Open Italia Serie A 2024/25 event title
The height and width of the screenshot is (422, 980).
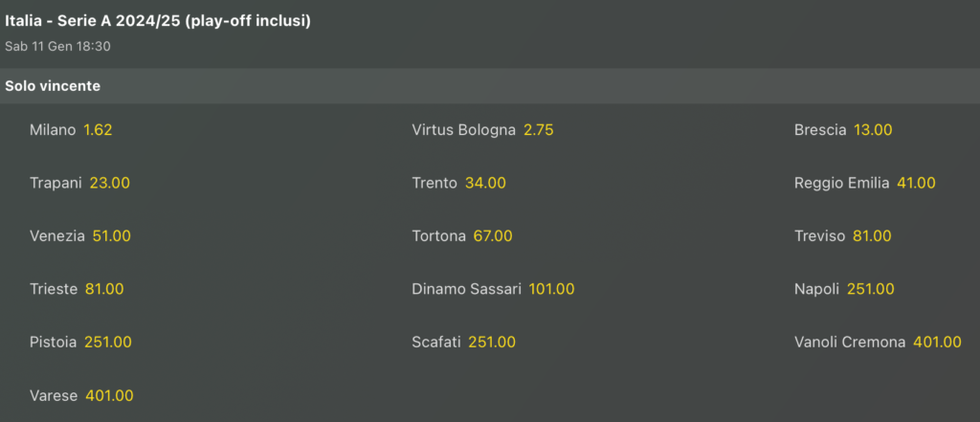coord(158,20)
